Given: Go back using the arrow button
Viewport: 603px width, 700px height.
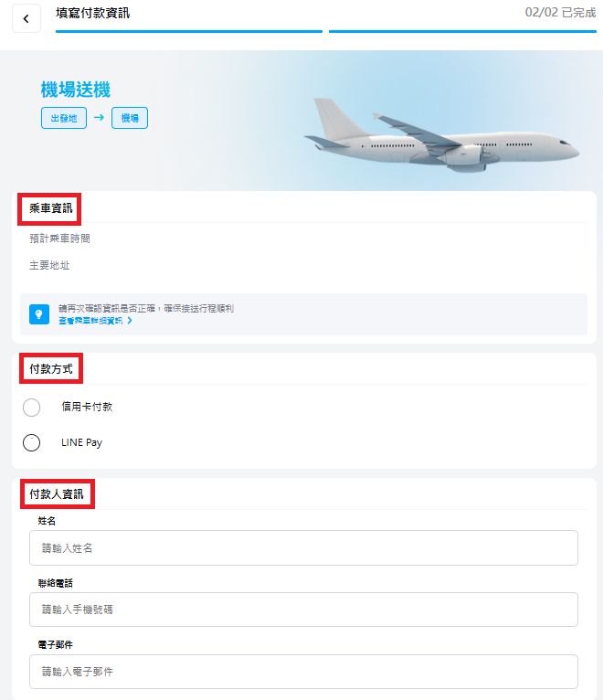Looking at the screenshot, I should coord(26,19).
